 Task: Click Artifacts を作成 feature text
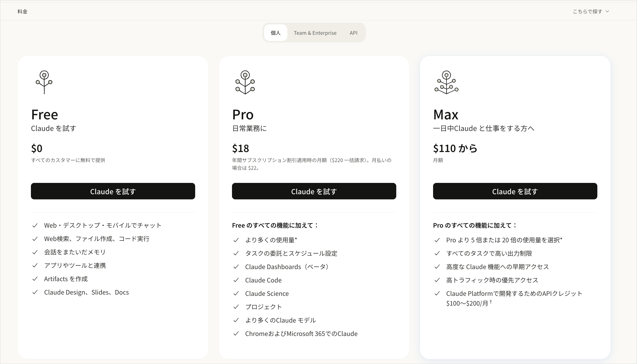pyautogui.click(x=66, y=279)
